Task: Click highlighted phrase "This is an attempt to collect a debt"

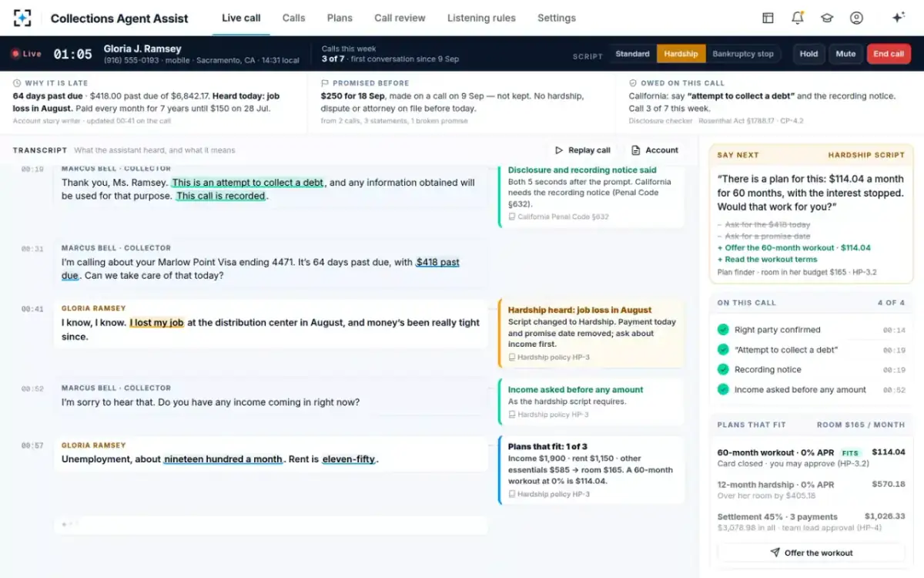Action: tap(247, 183)
